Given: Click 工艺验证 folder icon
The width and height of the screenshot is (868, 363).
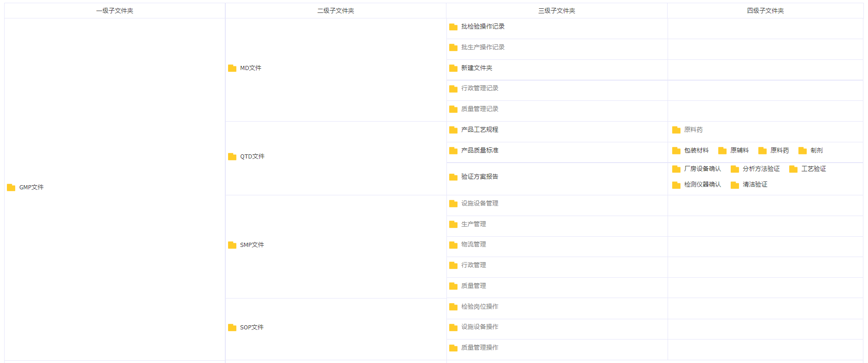Looking at the screenshot, I should pos(793,169).
